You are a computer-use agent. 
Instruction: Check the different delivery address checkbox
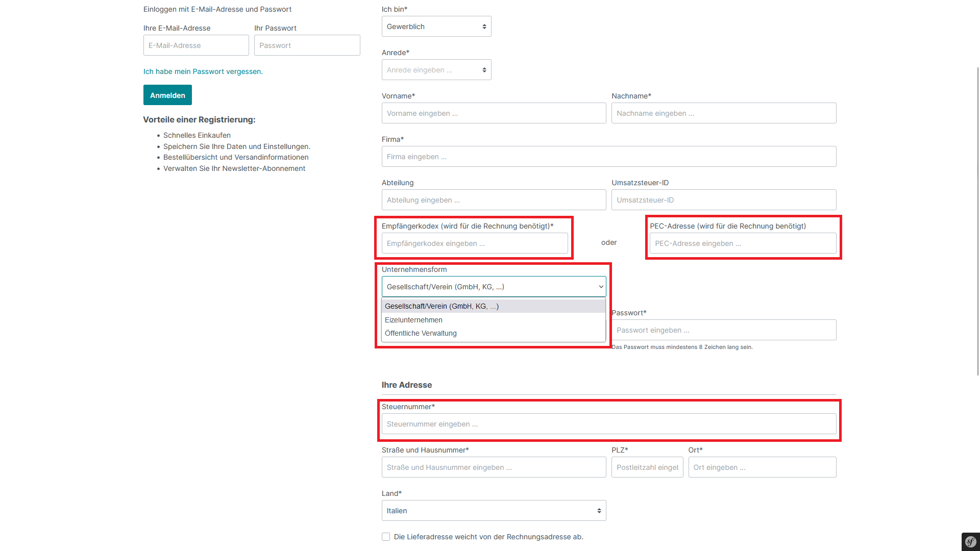[386, 537]
